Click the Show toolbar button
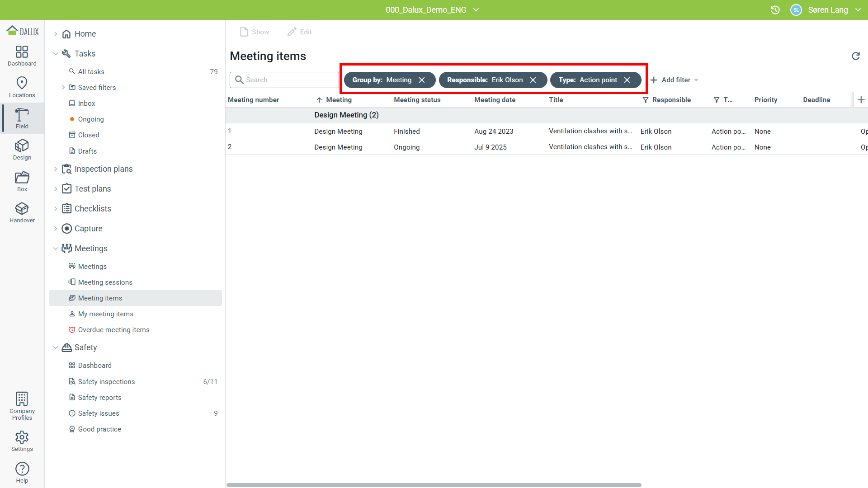The image size is (868, 488). (x=255, y=32)
